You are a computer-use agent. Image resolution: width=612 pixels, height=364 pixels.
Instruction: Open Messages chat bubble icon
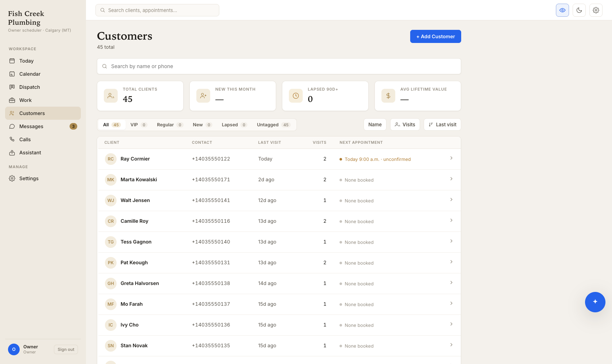12,126
